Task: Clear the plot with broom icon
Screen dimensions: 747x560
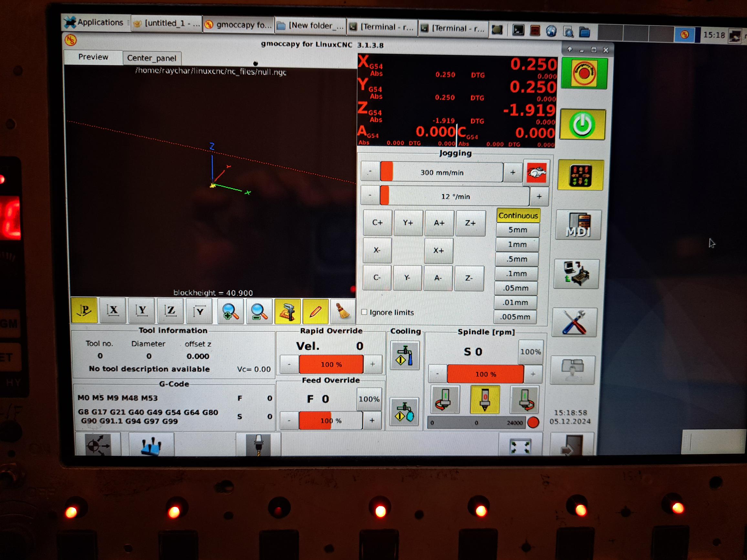Action: click(343, 312)
